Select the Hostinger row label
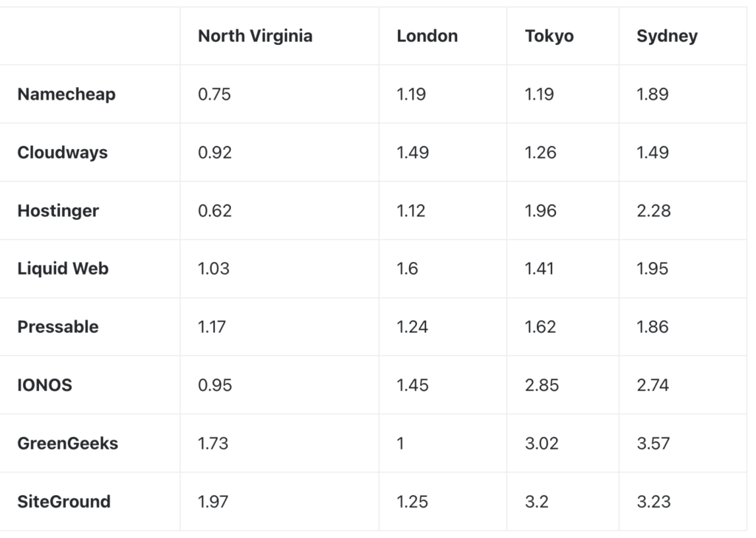 coord(58,211)
